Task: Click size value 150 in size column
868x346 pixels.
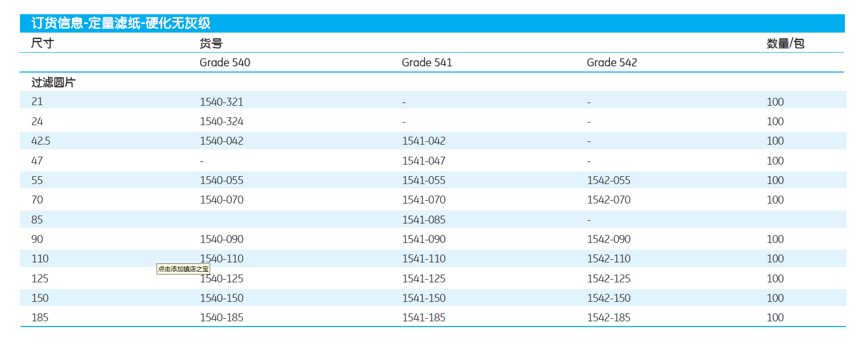Action: point(40,298)
